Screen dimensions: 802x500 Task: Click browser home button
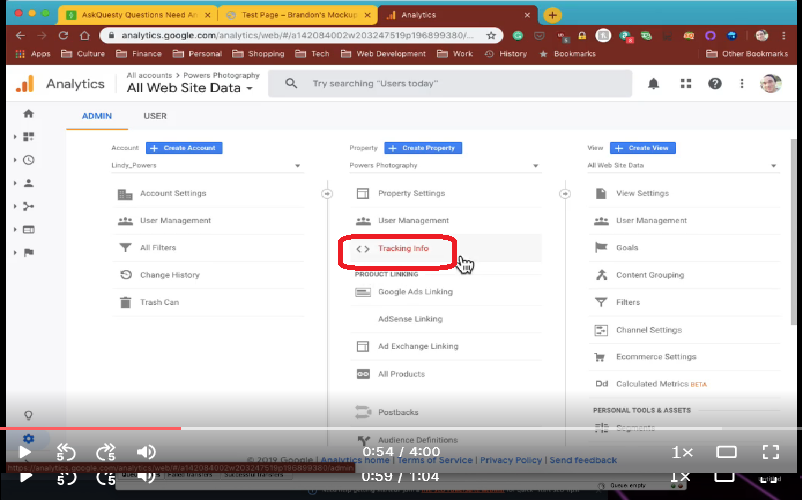85,35
